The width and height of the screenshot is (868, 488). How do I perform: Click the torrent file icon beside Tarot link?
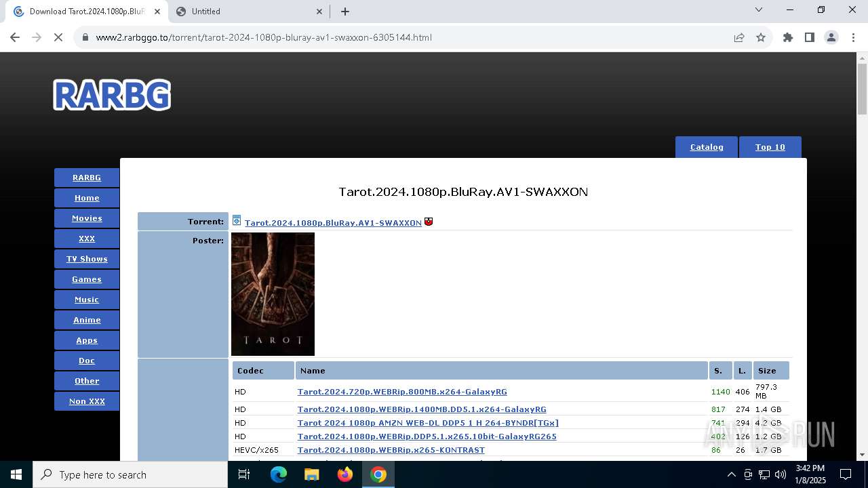(x=237, y=221)
